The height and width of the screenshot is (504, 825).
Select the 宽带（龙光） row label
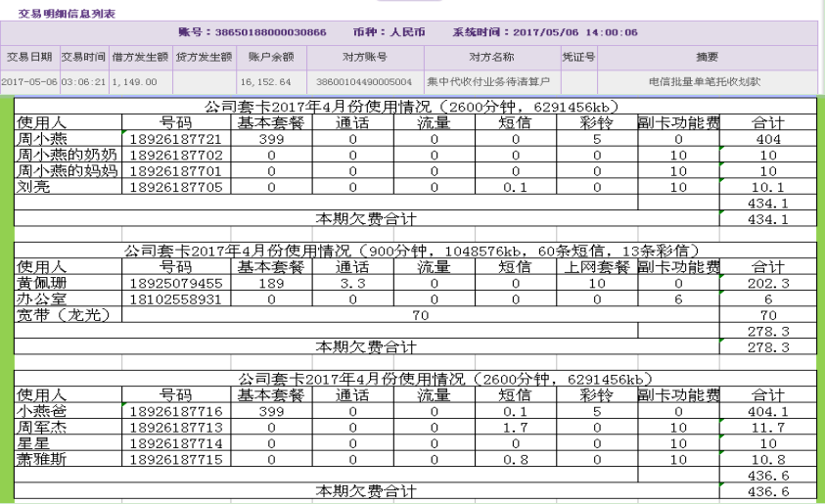(60, 315)
